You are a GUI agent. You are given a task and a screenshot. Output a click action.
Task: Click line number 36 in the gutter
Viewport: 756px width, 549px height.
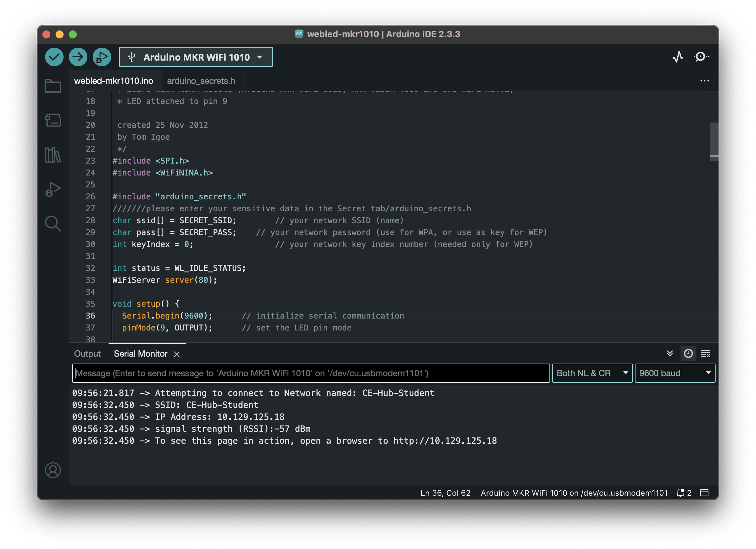[90, 316]
